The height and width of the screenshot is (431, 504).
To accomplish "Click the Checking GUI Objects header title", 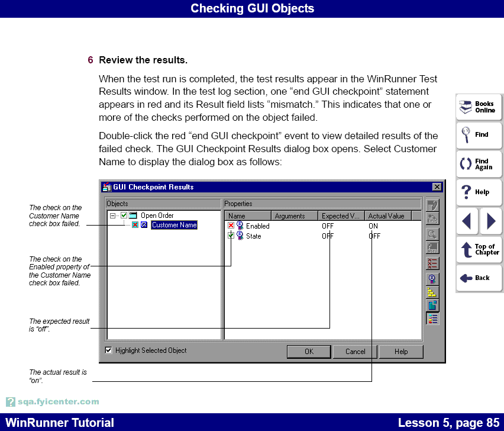I will tap(253, 8).
